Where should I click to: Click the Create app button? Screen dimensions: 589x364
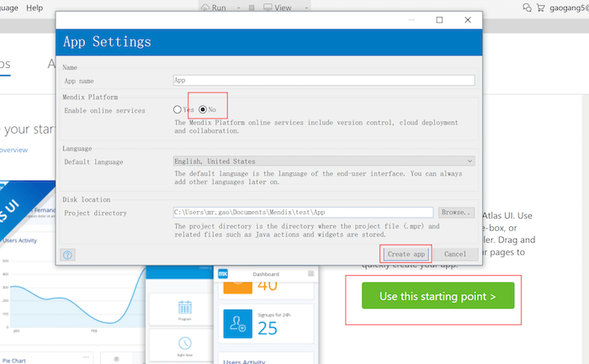tap(406, 254)
